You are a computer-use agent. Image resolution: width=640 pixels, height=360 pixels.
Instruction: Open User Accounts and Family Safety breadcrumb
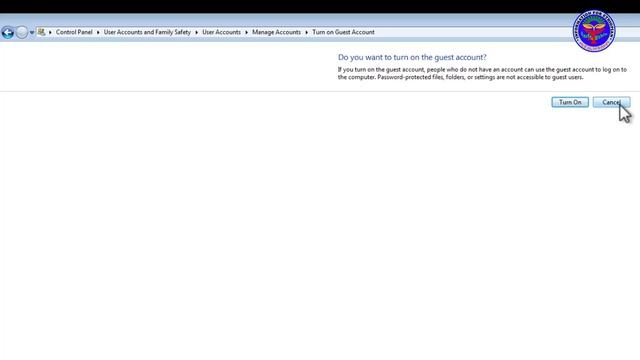pos(147,32)
